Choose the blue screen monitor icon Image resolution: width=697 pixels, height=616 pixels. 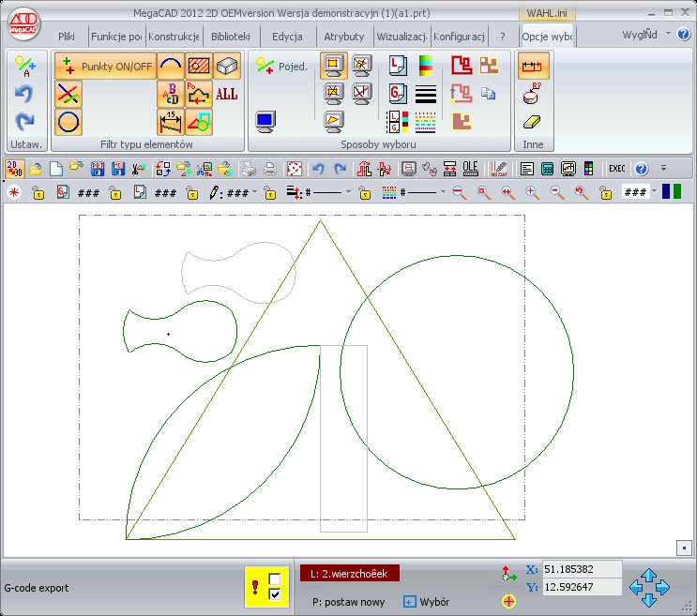[265, 122]
